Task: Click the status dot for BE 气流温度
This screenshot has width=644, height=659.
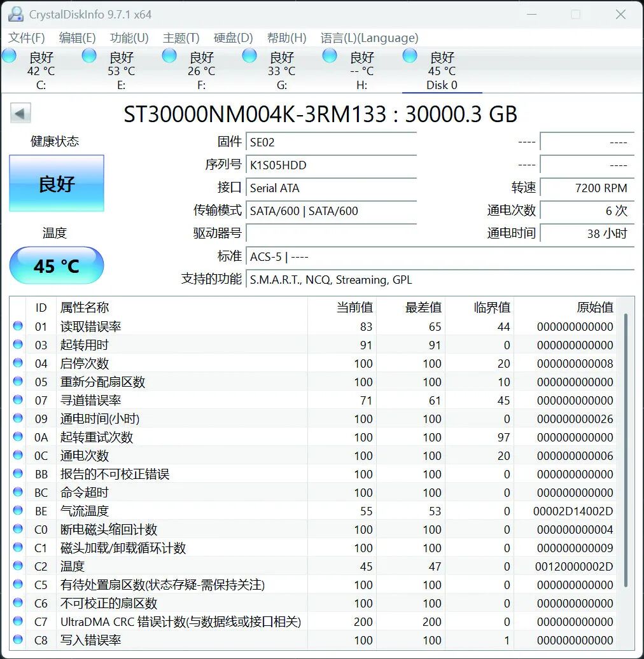Action: (18, 510)
